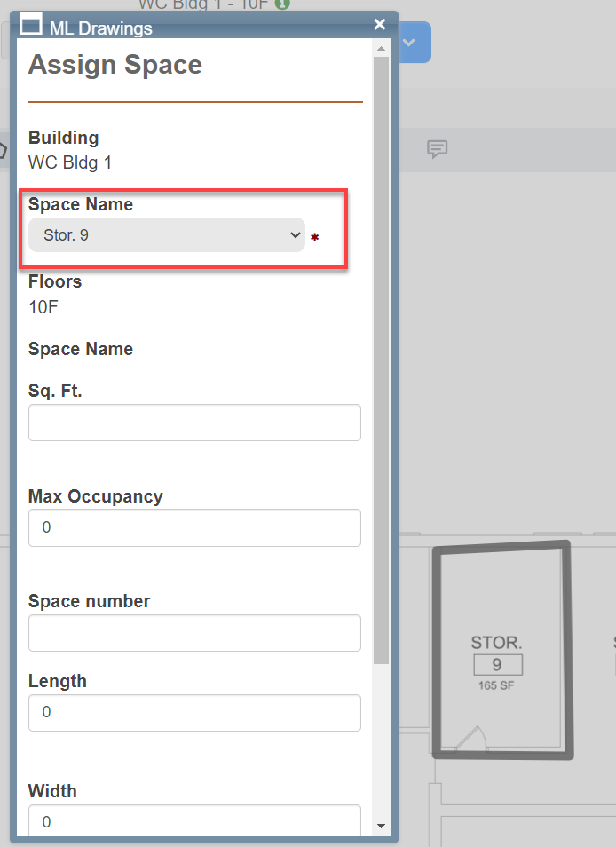Open the comment bubble icon
This screenshot has height=847, width=616.
click(438, 150)
